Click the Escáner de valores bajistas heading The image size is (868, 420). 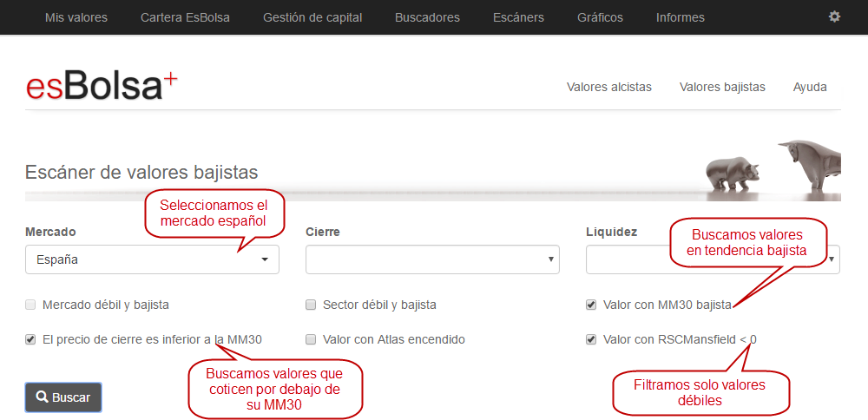tap(141, 172)
